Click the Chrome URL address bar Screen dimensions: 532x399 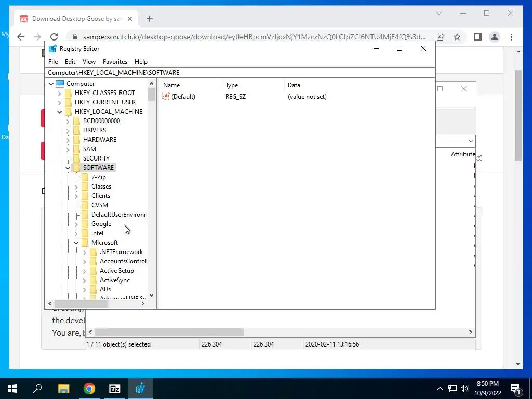click(x=254, y=37)
